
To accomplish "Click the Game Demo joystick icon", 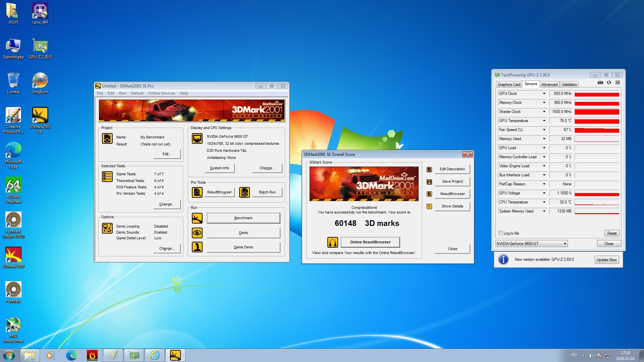I will tap(197, 247).
